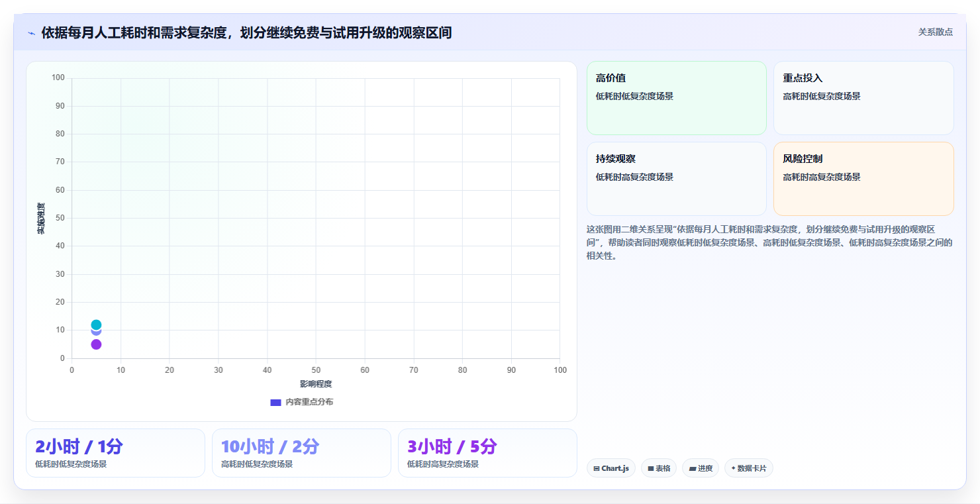
Task: Click the 10小时 / 2分 stat card
Action: tap(301, 453)
